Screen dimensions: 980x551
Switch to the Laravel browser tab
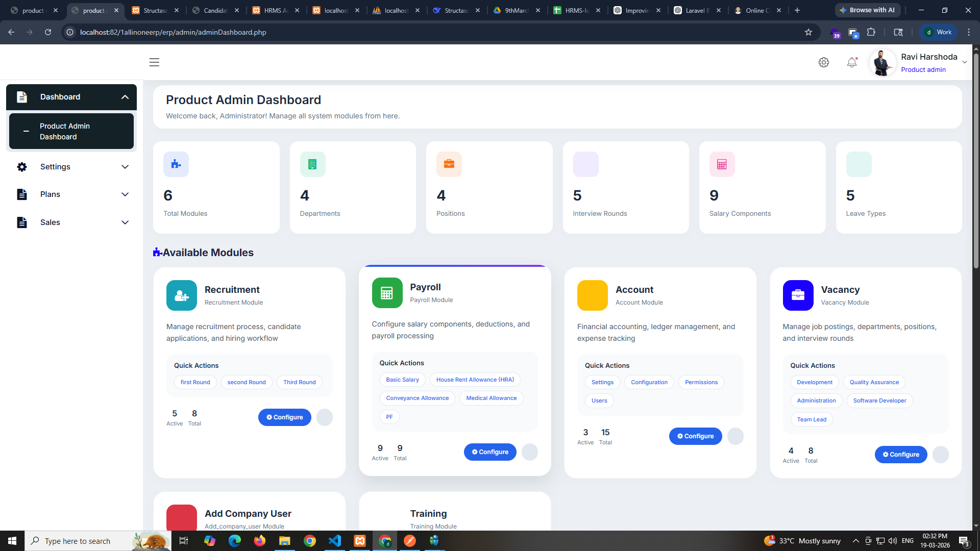coord(698,10)
